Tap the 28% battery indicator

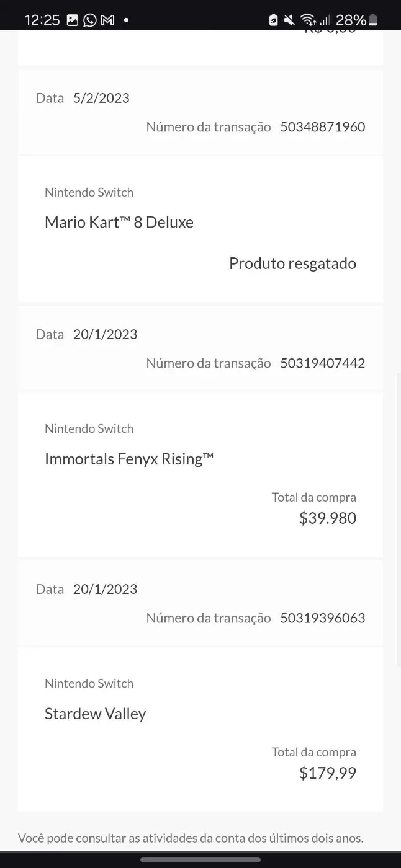click(356, 20)
